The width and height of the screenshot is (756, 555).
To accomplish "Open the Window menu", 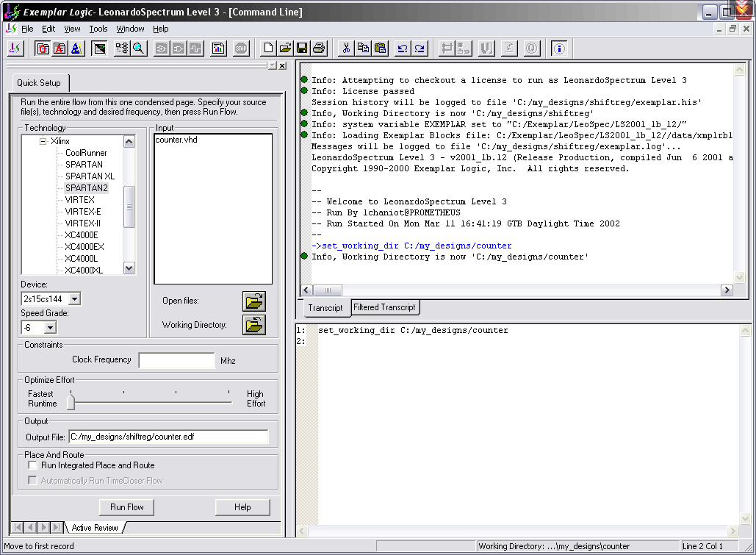I will tap(130, 29).
